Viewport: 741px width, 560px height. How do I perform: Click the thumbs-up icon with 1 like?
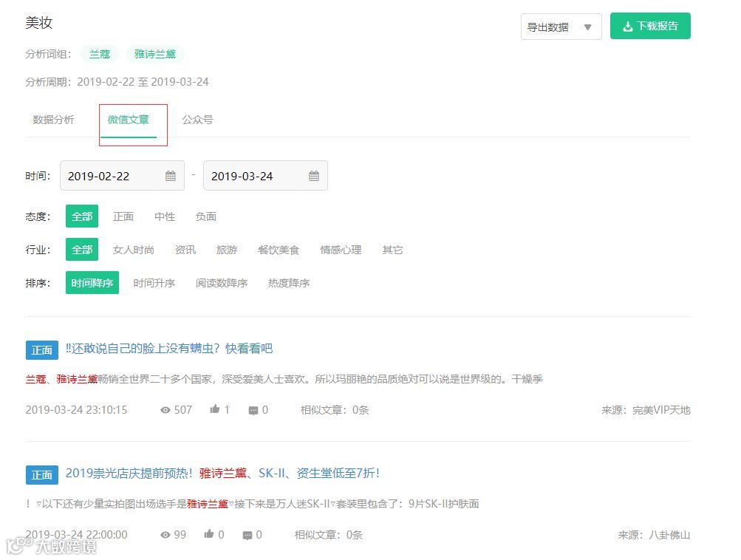[x=215, y=409]
